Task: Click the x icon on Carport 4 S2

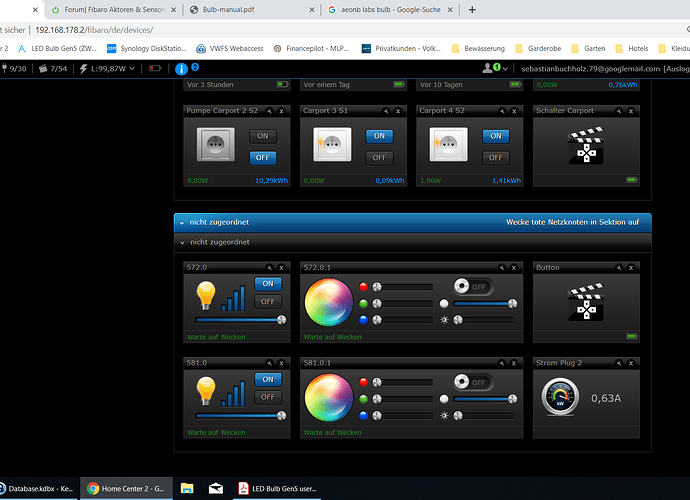Action: 514,111
